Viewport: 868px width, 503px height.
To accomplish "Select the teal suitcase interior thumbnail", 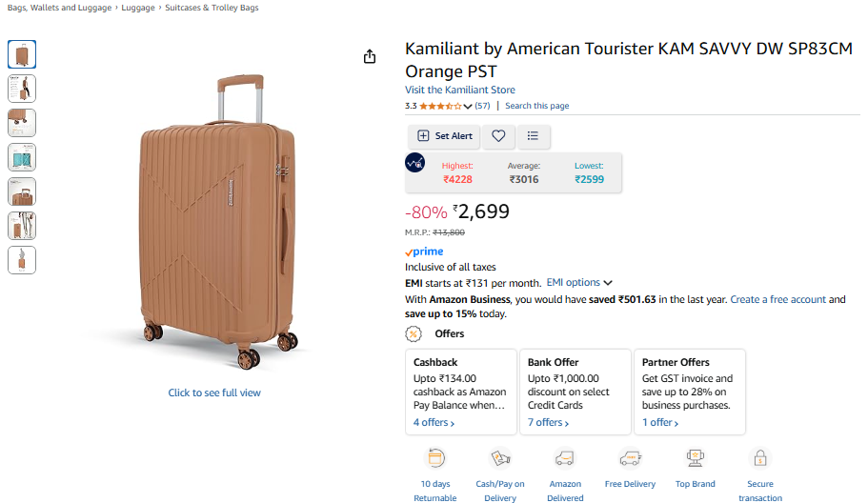I will [x=22, y=157].
